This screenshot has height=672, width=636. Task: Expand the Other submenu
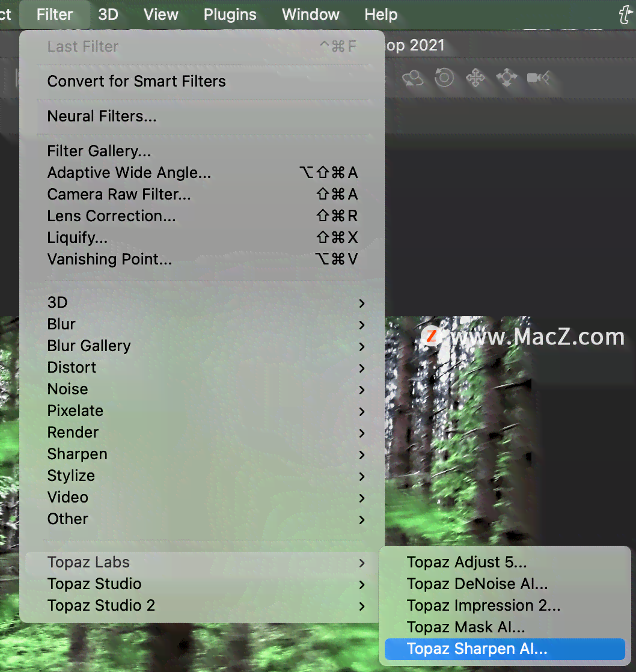201,519
